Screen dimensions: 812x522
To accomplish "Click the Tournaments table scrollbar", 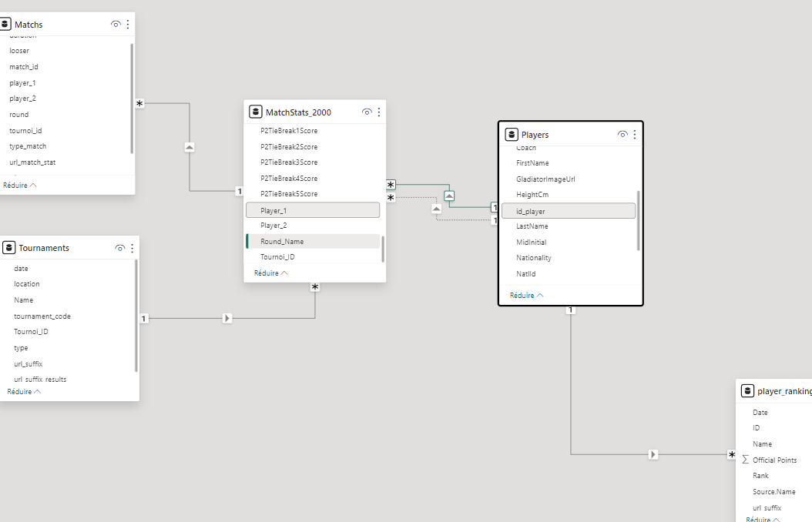I will click(136, 316).
